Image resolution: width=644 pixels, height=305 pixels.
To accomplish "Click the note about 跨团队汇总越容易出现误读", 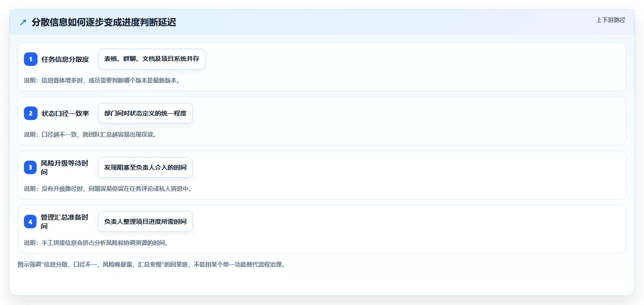I will click(90, 134).
